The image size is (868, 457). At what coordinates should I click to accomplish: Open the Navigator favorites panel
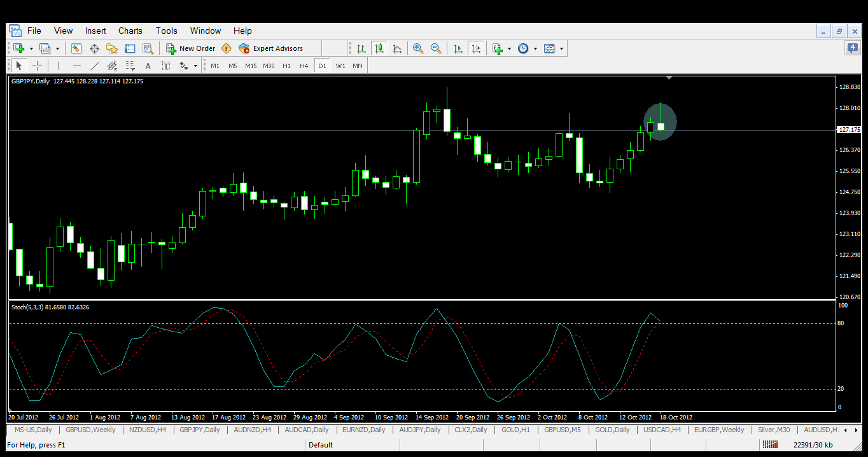coord(112,48)
